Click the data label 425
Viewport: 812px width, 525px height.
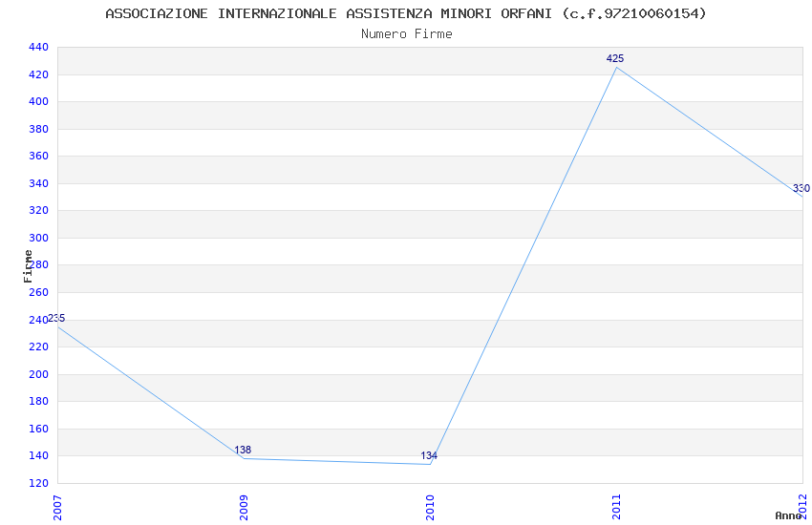(615, 58)
